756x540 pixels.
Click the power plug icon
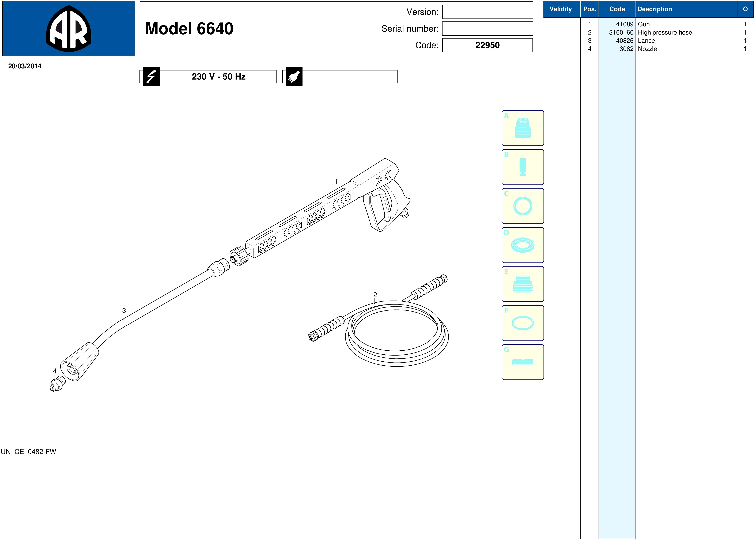click(294, 77)
